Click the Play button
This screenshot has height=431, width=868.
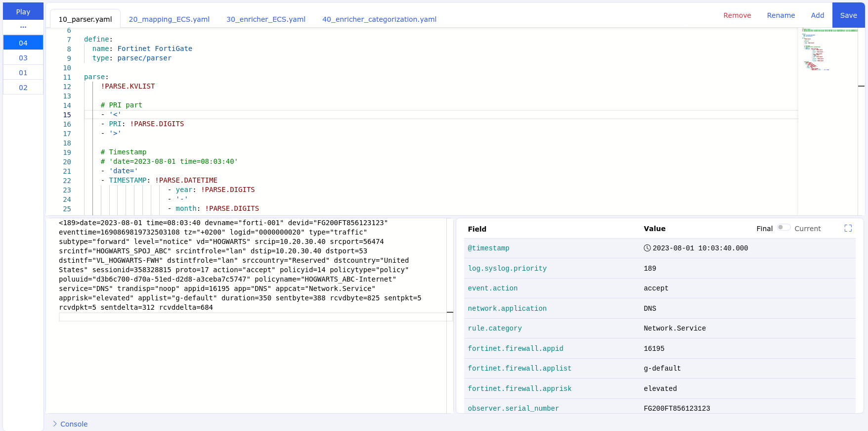click(x=23, y=11)
